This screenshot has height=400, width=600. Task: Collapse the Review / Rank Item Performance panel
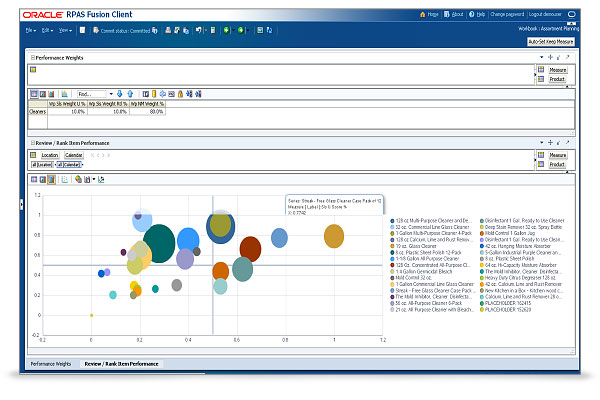point(33,143)
